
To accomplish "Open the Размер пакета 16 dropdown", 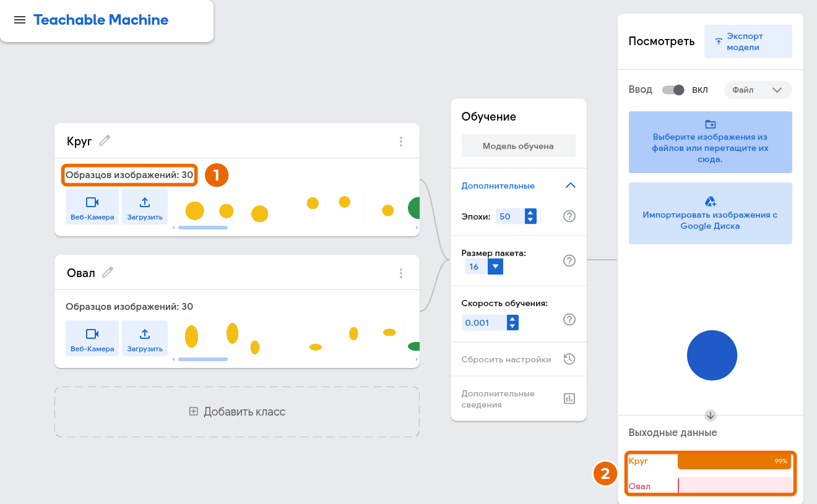I will (484, 267).
